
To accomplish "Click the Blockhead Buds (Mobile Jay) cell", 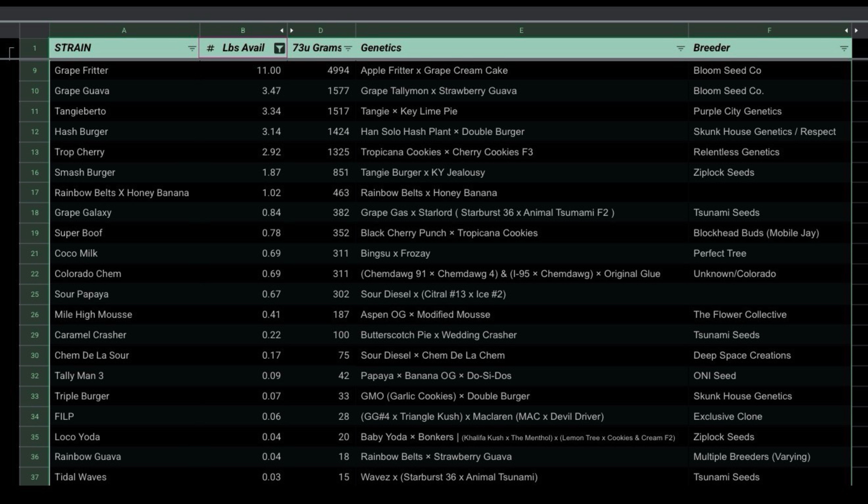I will [x=770, y=233].
